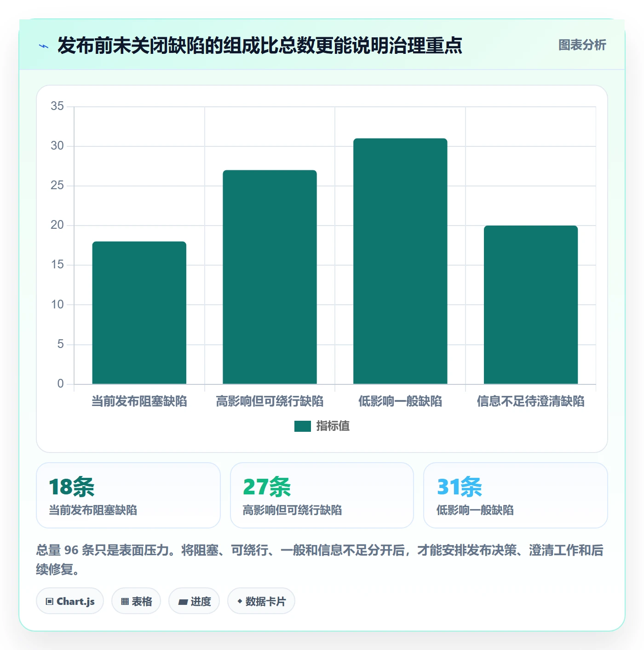The image size is (644, 650).
Task: Select the 信息不足待澄清缺陷 bar in chart
Action: coord(531,305)
